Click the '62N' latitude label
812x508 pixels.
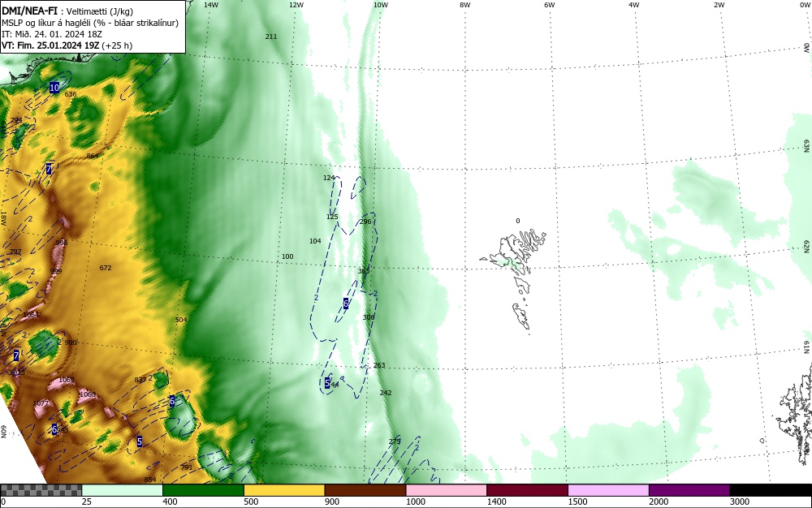click(x=806, y=246)
